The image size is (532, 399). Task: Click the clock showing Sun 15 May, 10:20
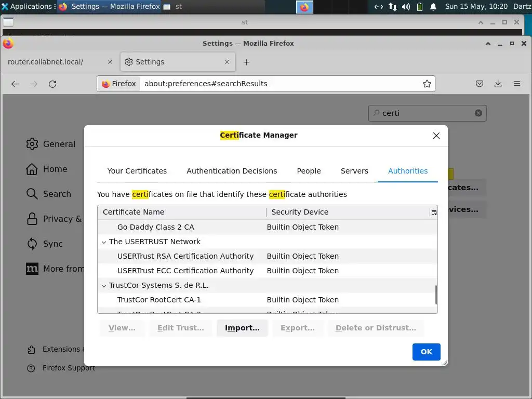476,6
